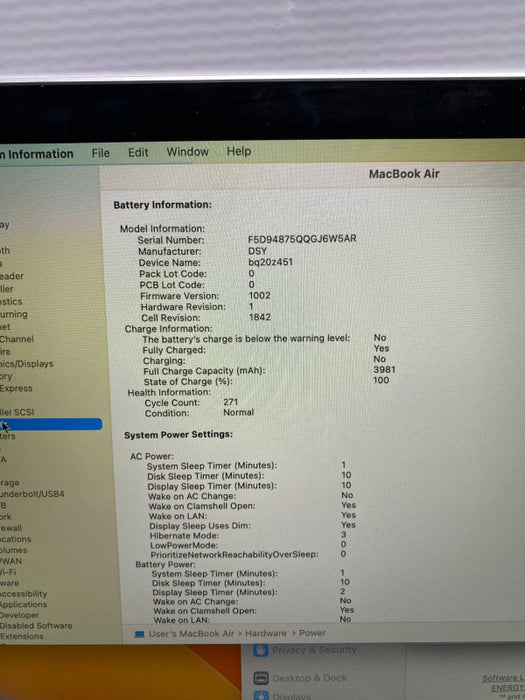Click state of charge value 100
525x700 pixels.
click(381, 380)
